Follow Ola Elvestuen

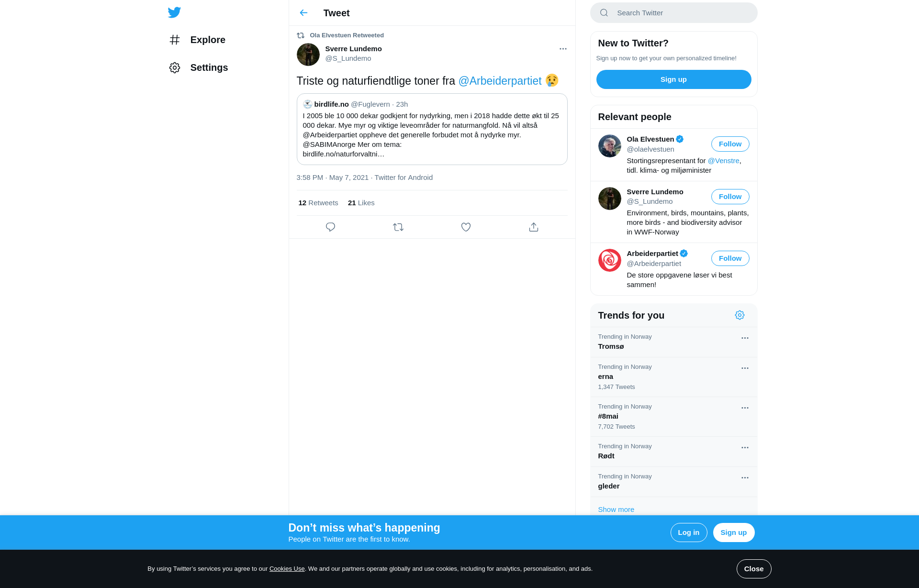(730, 144)
